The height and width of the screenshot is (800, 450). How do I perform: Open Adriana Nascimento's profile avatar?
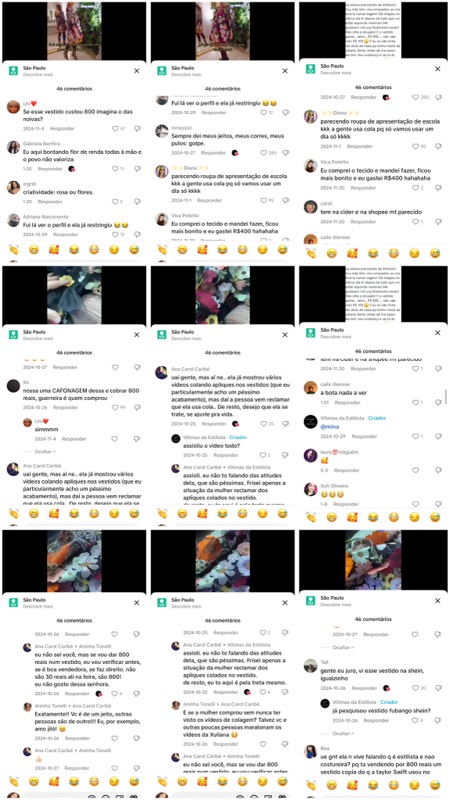pos(13,220)
